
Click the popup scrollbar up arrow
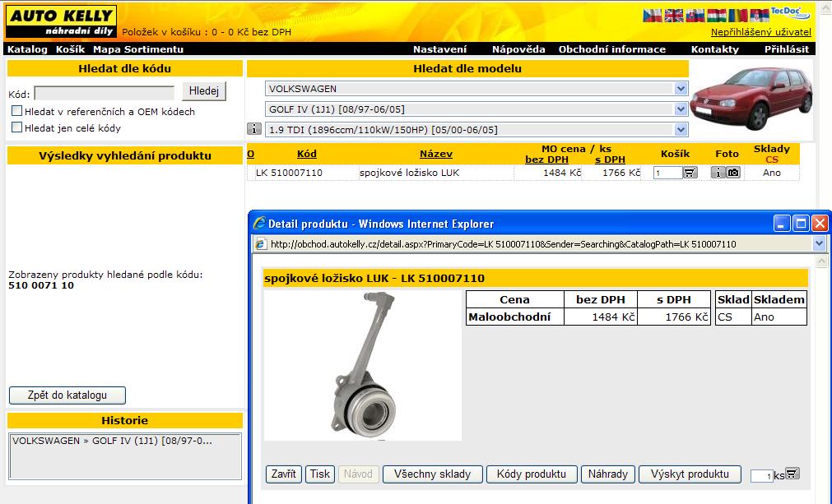[x=821, y=260]
